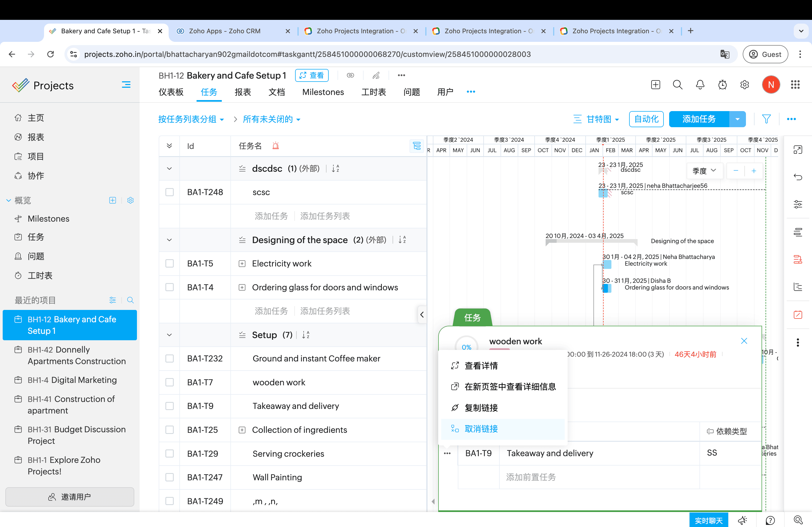Screen dimensions: 812x527
Task: Click the Gantt fullscreen expand icon
Action: [798, 149]
